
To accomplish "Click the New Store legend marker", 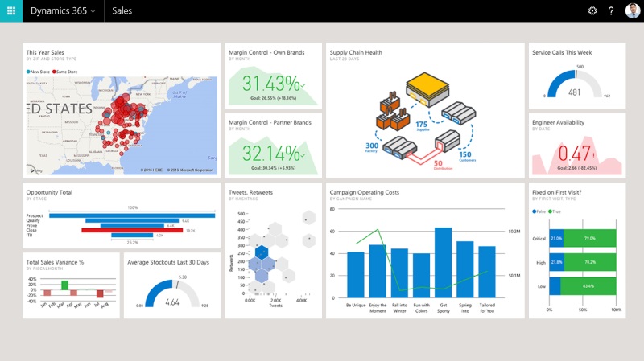I will 28,72.
